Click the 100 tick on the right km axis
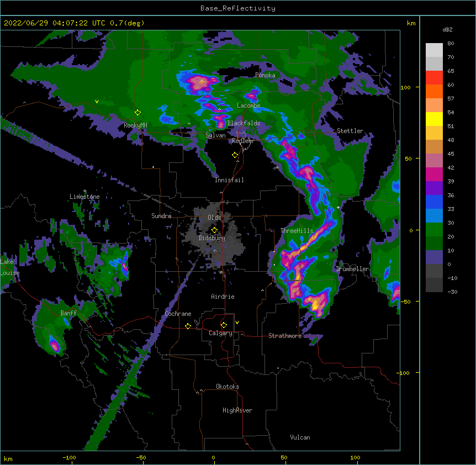 (405, 87)
